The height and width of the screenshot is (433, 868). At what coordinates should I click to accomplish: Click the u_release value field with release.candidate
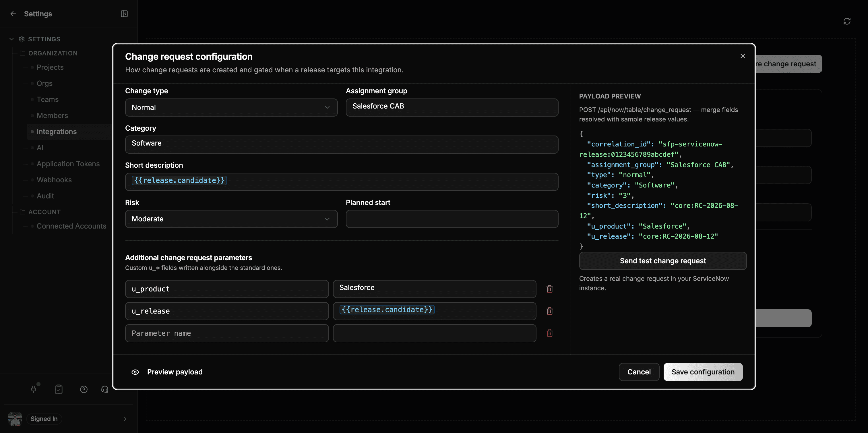click(434, 311)
